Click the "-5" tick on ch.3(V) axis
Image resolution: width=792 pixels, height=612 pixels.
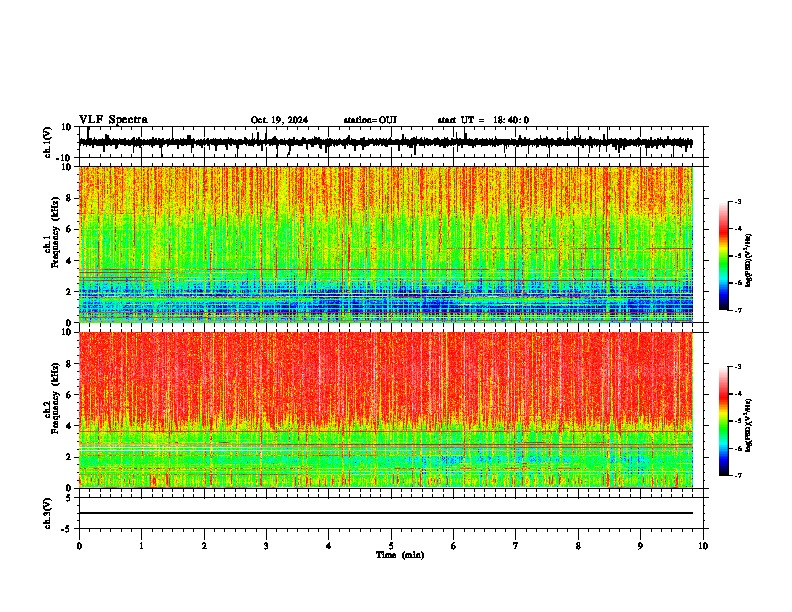point(67,529)
